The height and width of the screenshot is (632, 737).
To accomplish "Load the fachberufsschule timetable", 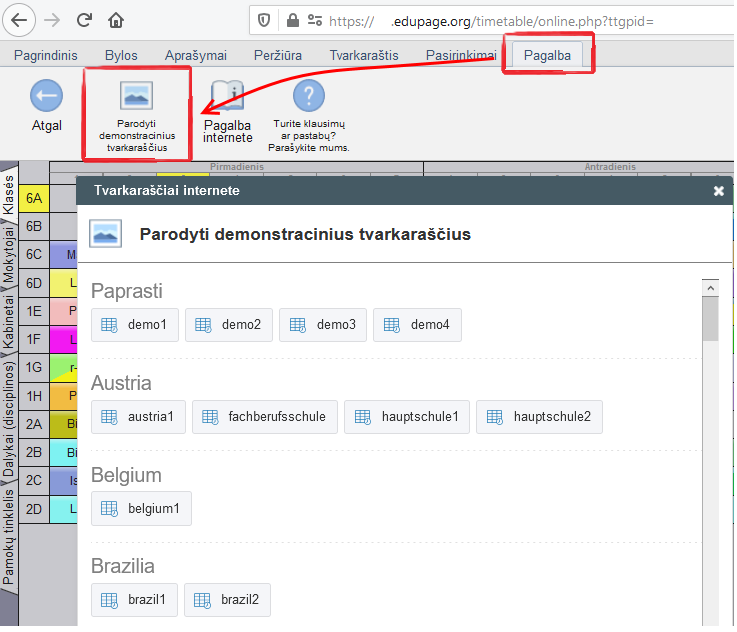I will (x=265, y=417).
